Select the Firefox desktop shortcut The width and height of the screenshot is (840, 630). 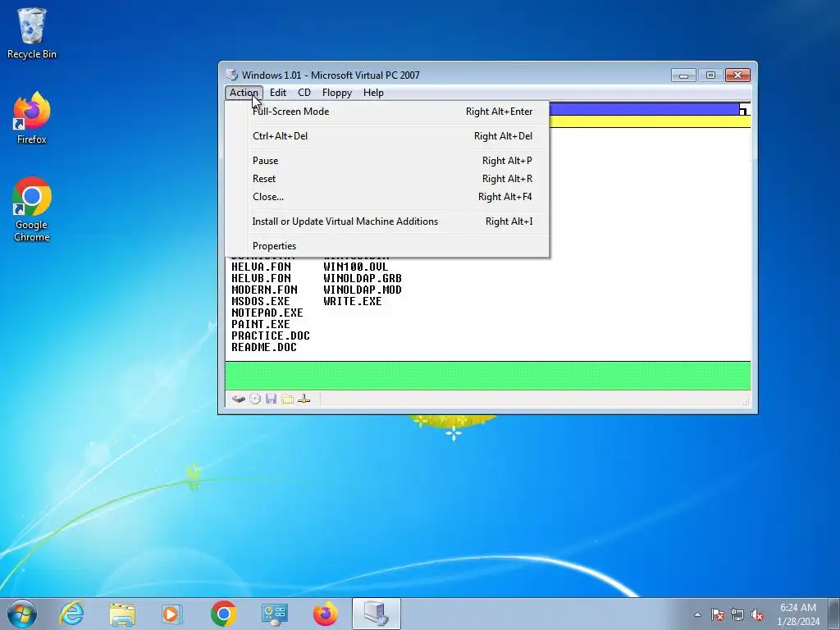(x=32, y=118)
